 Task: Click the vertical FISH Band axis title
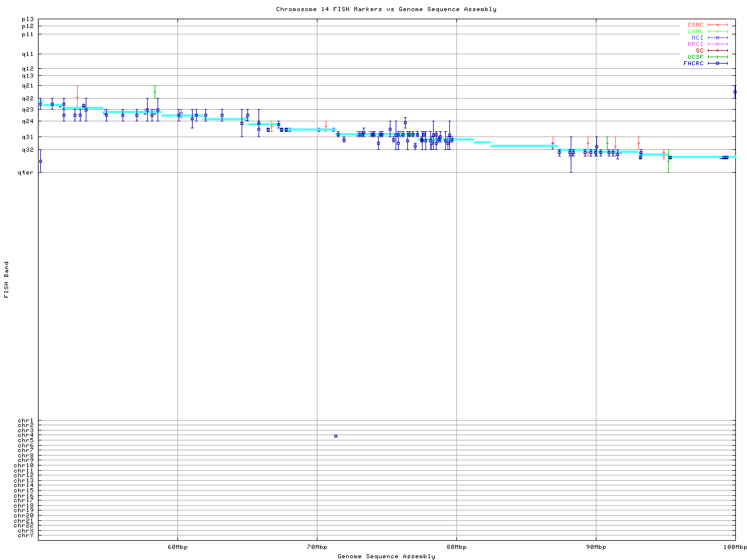pyautogui.click(x=6, y=279)
